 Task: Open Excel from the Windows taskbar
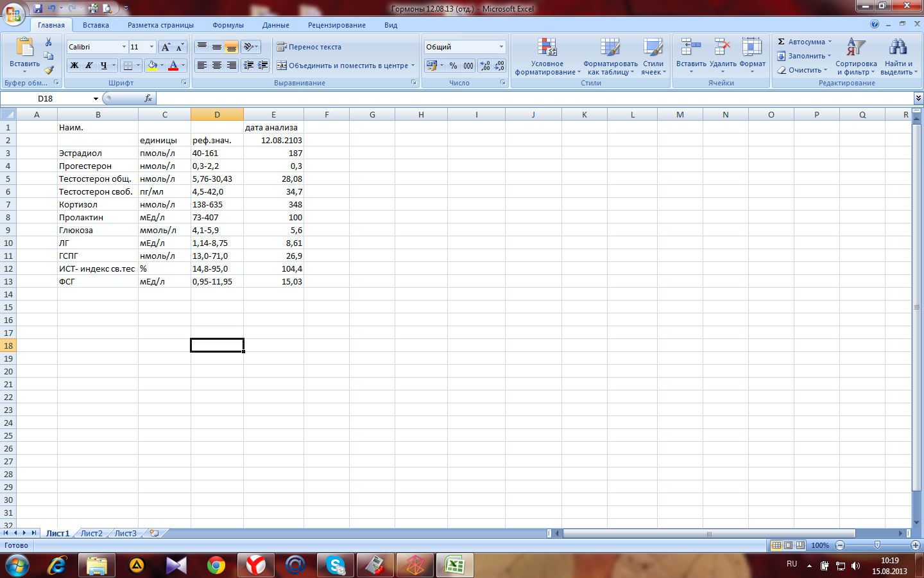(454, 565)
